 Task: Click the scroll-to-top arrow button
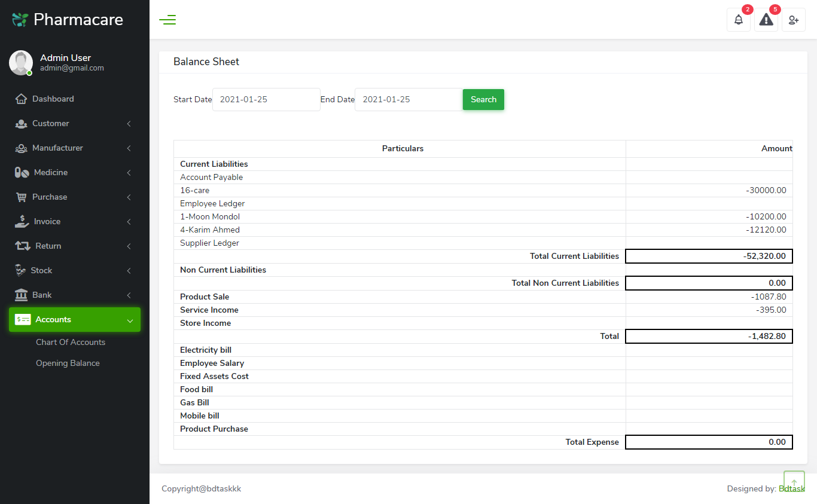(x=794, y=480)
